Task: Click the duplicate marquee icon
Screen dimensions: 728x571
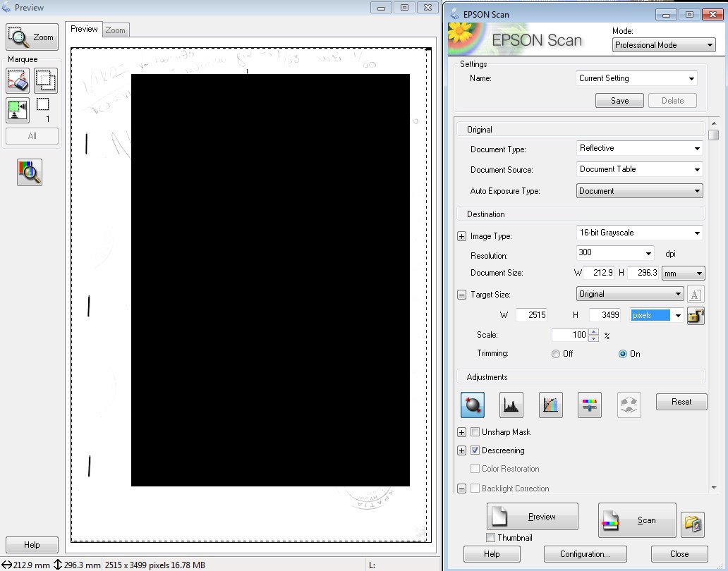Action: click(x=46, y=82)
